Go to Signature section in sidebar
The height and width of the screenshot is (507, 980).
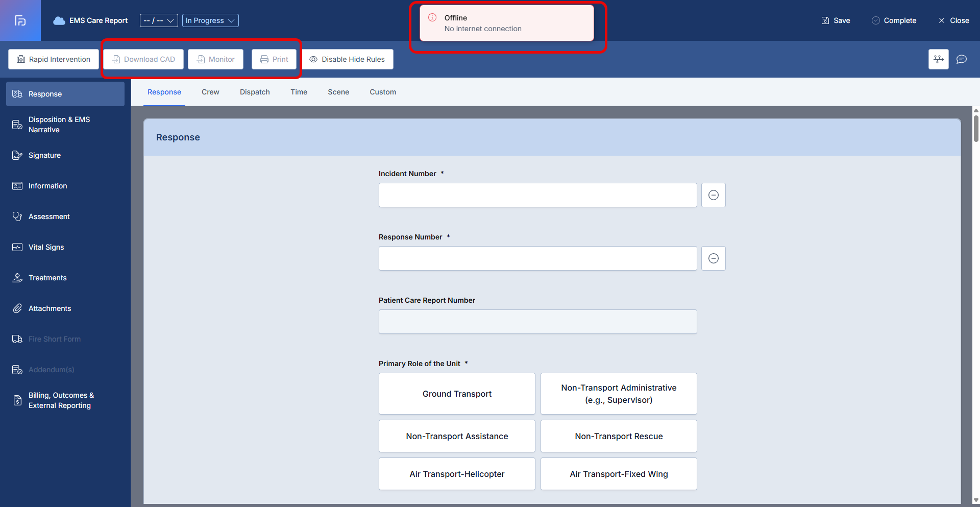[x=65, y=155]
